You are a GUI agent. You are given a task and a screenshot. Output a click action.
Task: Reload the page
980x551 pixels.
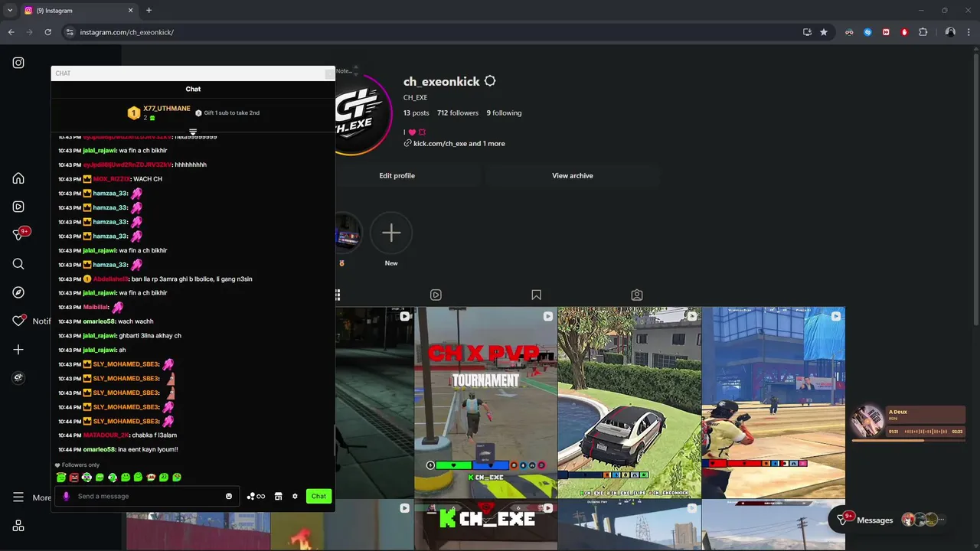pos(47,32)
